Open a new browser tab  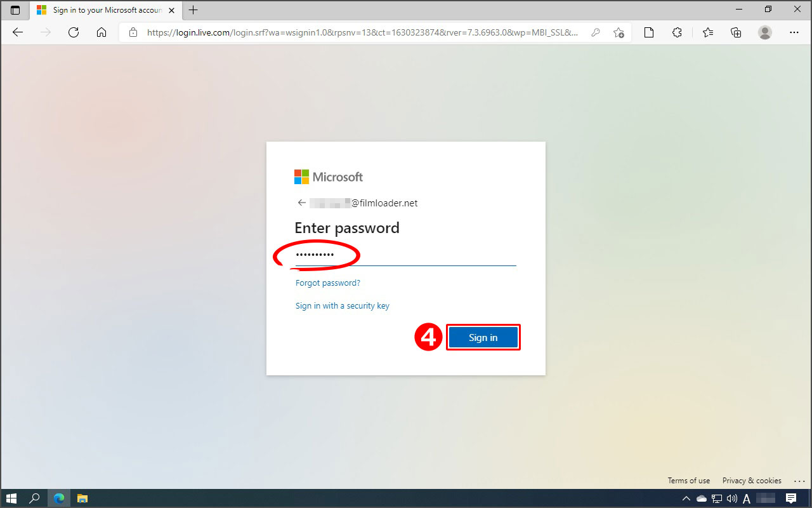pos(193,10)
